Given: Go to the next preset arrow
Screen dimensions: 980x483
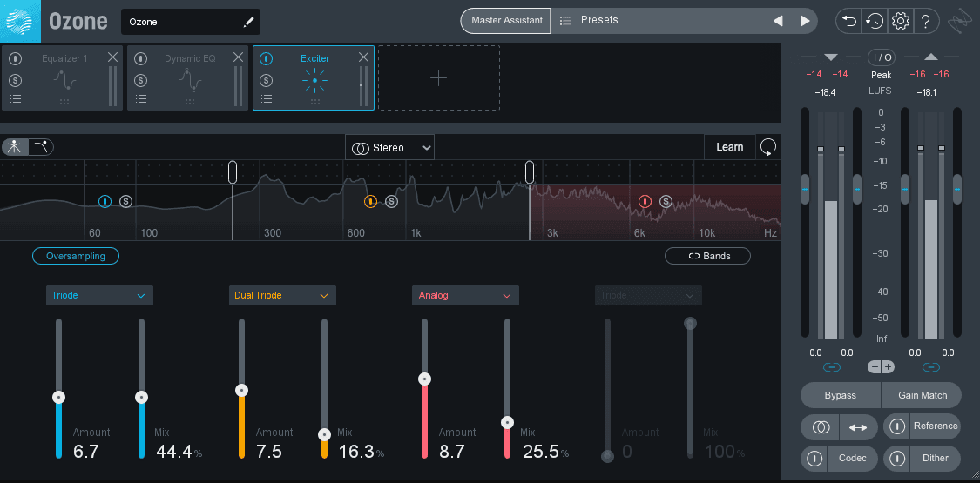Looking at the screenshot, I should [805, 21].
